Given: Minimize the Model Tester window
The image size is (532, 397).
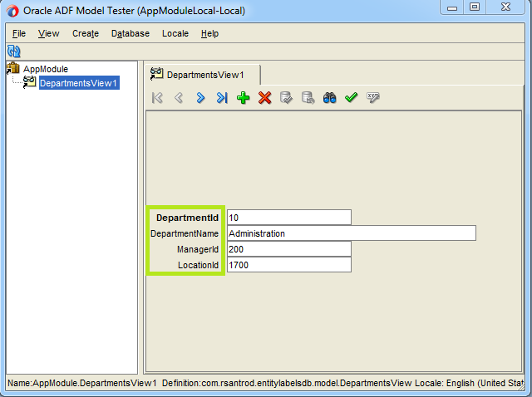Looking at the screenshot, I should (x=452, y=7).
